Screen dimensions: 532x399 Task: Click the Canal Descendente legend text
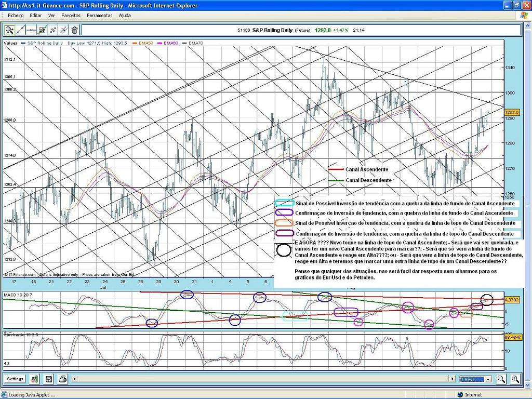click(368, 180)
